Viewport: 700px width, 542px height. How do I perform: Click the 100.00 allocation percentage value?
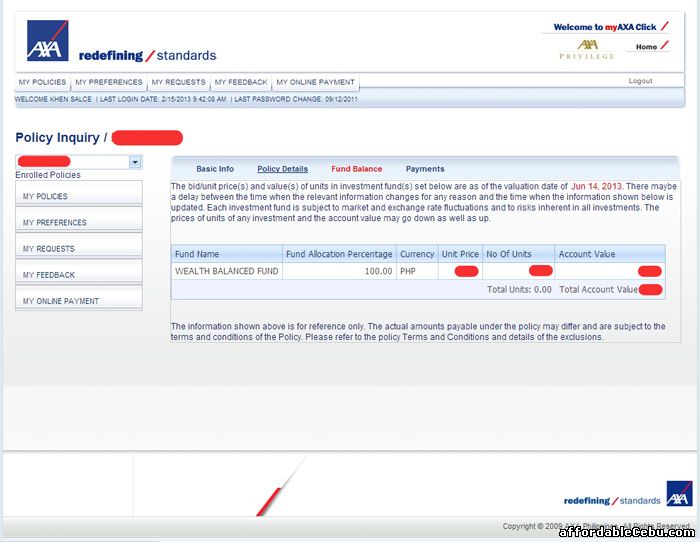click(x=378, y=271)
